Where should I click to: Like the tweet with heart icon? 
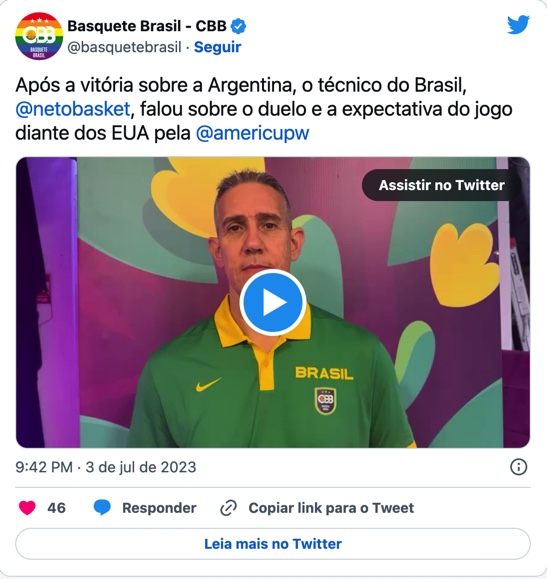pyautogui.click(x=27, y=508)
